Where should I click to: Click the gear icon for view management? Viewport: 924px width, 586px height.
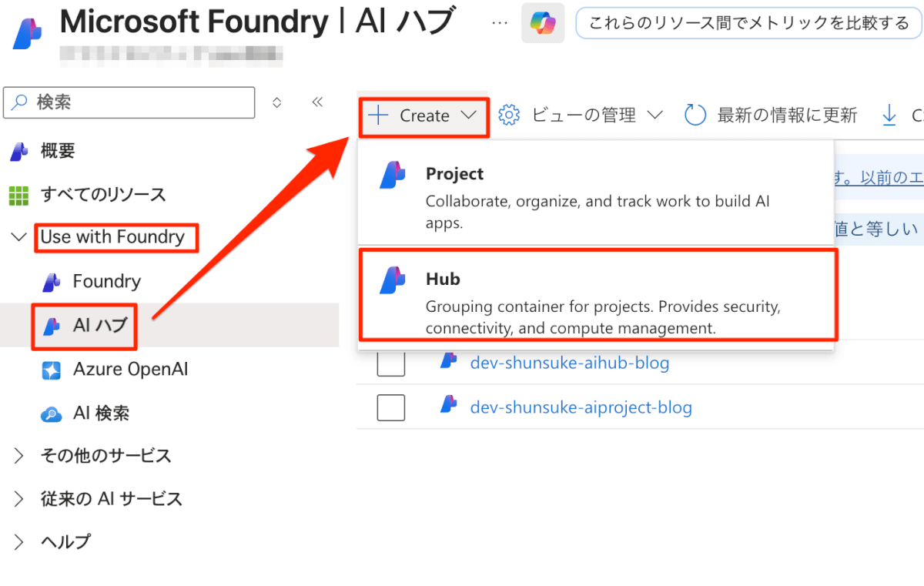click(x=509, y=116)
